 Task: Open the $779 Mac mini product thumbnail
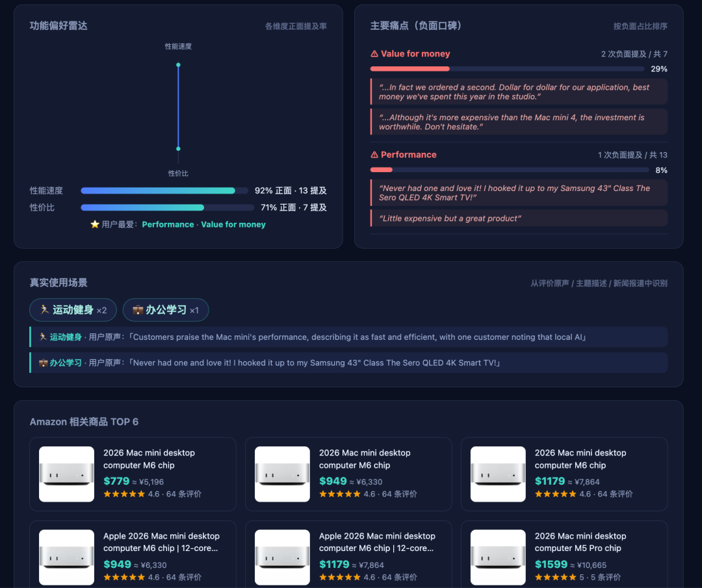coord(67,474)
